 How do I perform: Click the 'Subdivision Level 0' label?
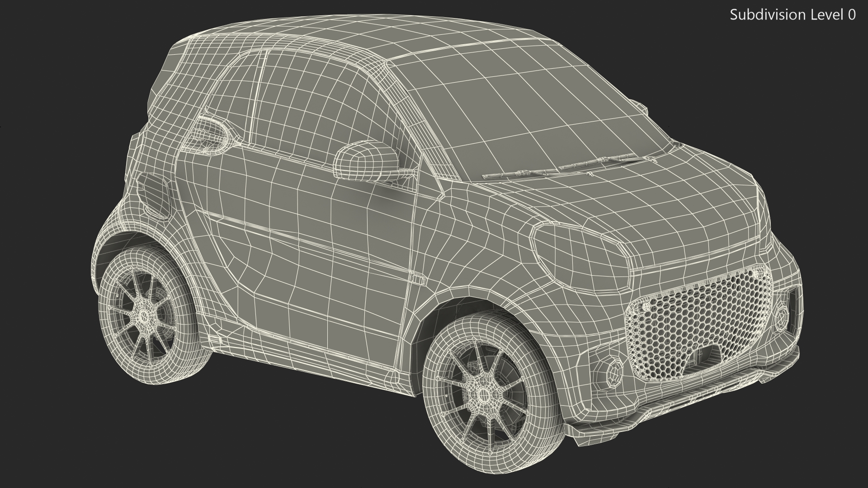click(x=793, y=15)
